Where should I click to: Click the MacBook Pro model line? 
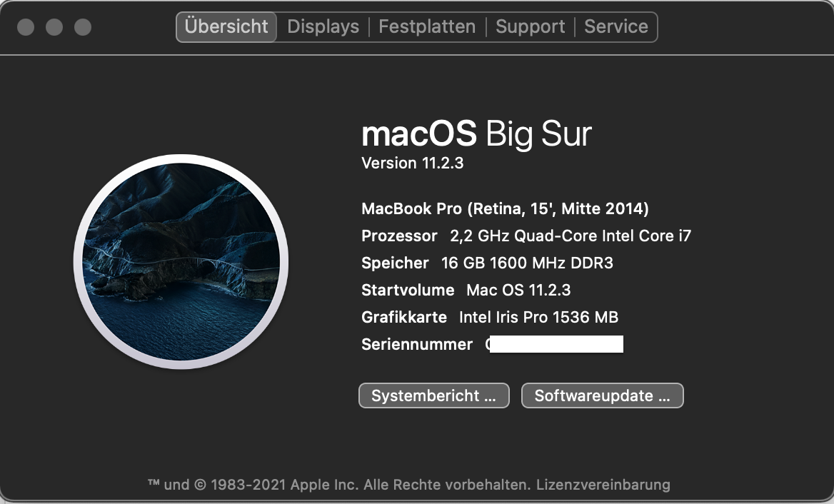[505, 209]
